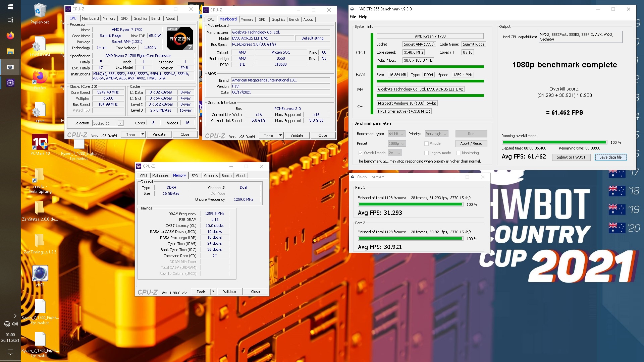The height and width of the screenshot is (362, 644).
Task: Click the HWBOT x265 Benchmark title icon
Action: coord(352,9)
